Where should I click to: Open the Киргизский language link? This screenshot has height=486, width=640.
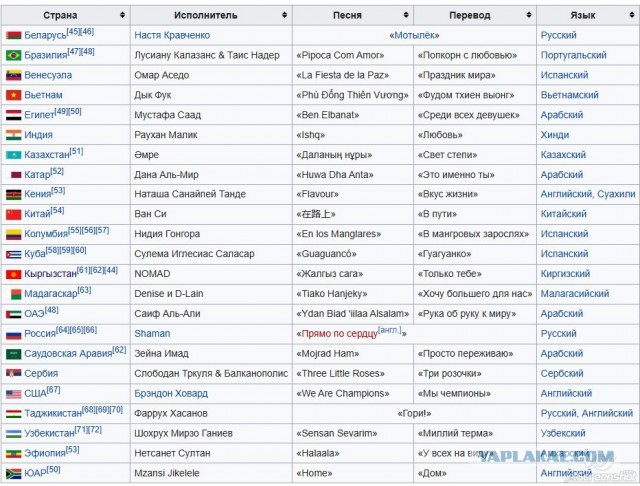pos(565,274)
